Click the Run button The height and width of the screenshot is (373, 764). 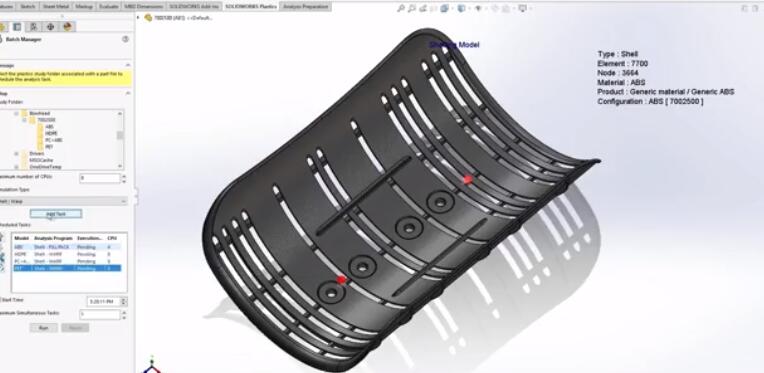[x=43, y=328]
